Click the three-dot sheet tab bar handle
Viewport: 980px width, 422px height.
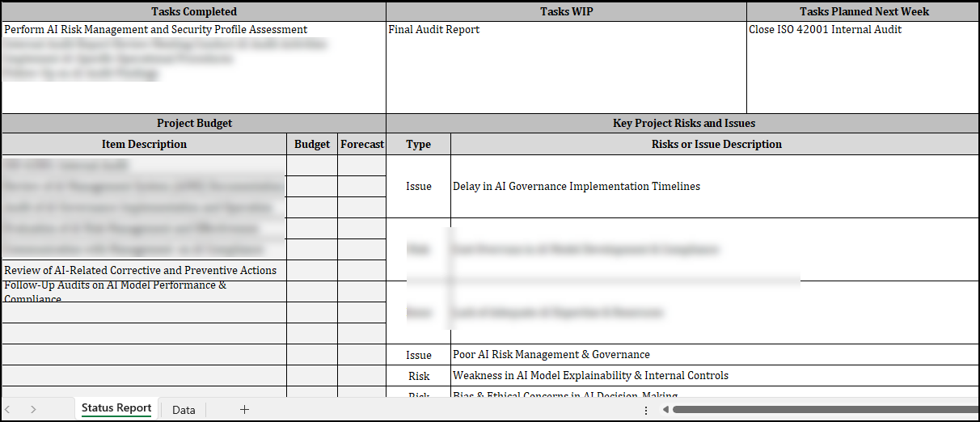pos(645,411)
